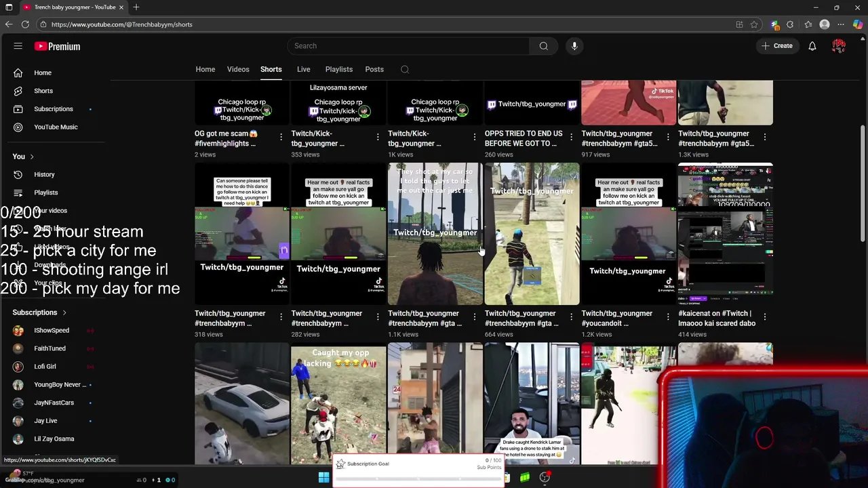Open options menu for 282 views short

[378, 317]
